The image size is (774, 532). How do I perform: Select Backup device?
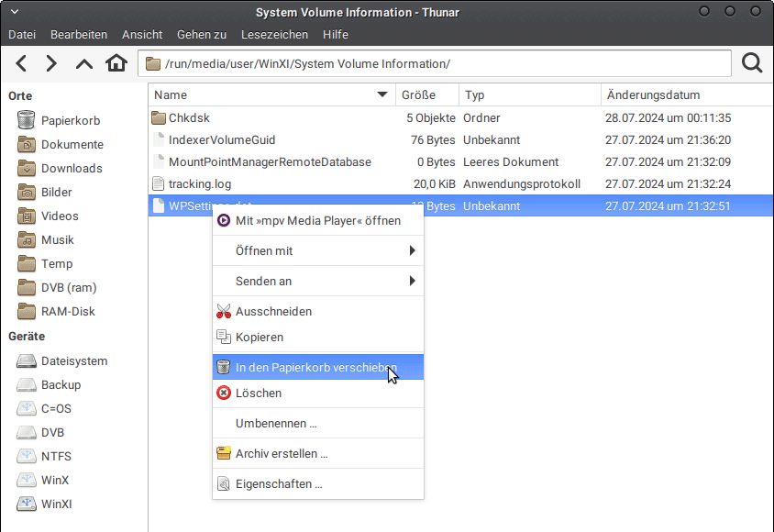point(49,385)
